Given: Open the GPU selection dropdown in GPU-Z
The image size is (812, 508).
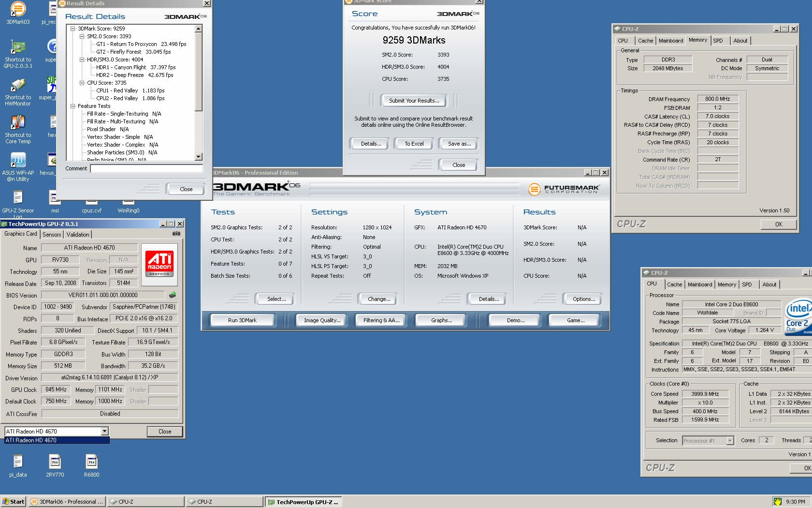Looking at the screenshot, I should pyautogui.click(x=104, y=431).
